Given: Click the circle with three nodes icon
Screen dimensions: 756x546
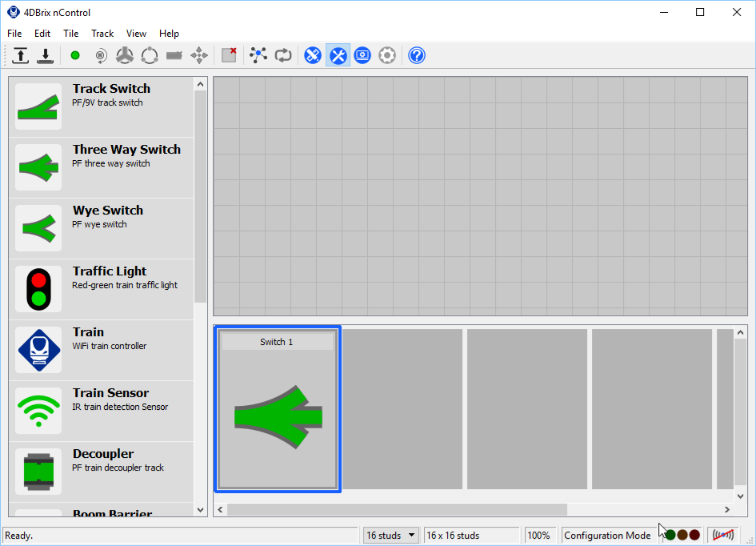Looking at the screenshot, I should [x=150, y=55].
